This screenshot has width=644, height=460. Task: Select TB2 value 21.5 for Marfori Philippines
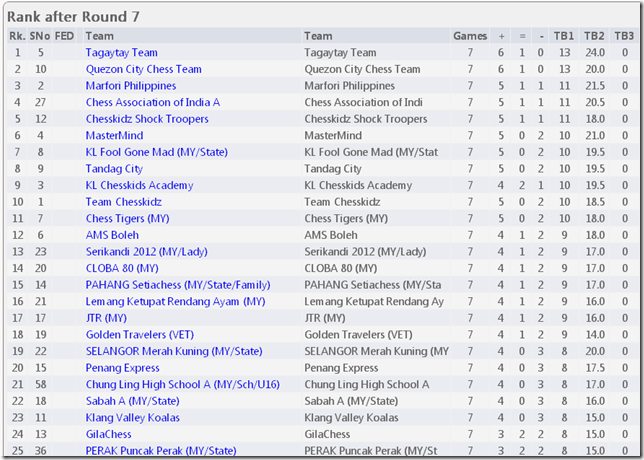click(595, 86)
